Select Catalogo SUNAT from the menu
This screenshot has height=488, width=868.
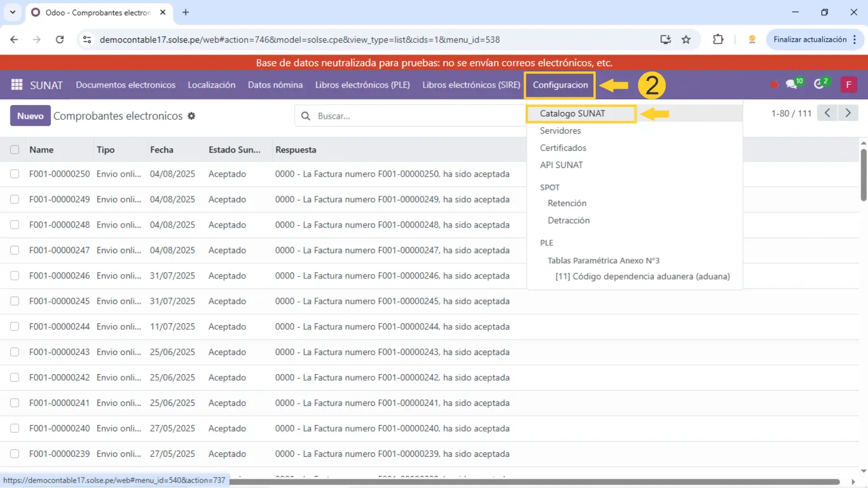(x=573, y=113)
